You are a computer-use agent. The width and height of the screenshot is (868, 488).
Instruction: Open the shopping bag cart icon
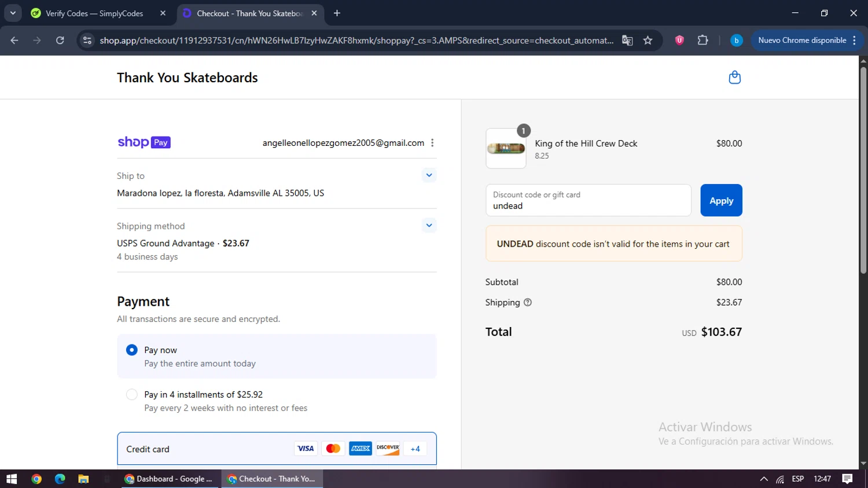coord(734,78)
